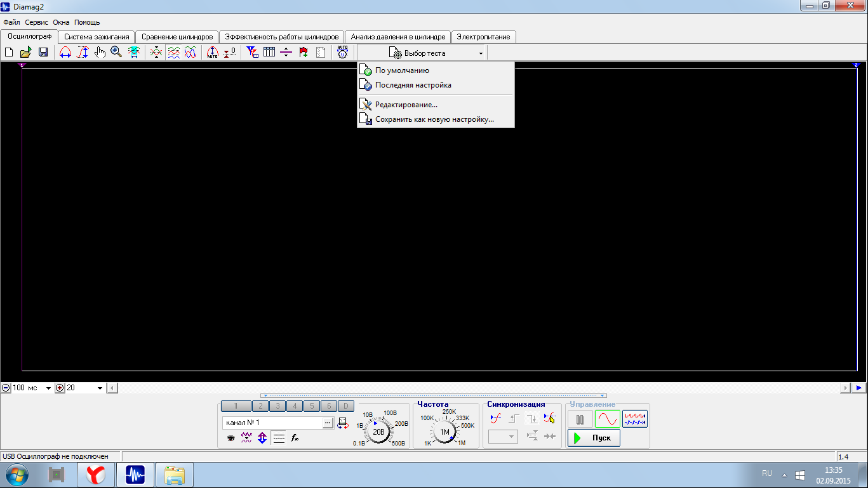Toggle channel 6 button

329,406
